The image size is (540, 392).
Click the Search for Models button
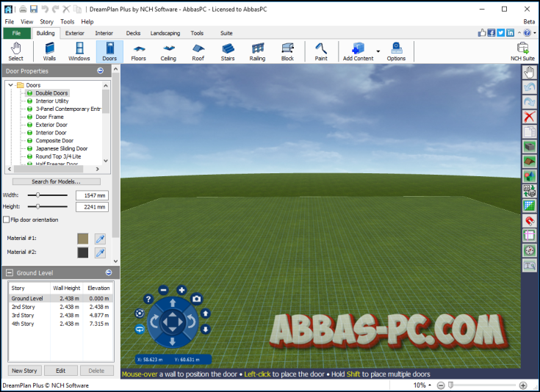pyautogui.click(x=56, y=181)
